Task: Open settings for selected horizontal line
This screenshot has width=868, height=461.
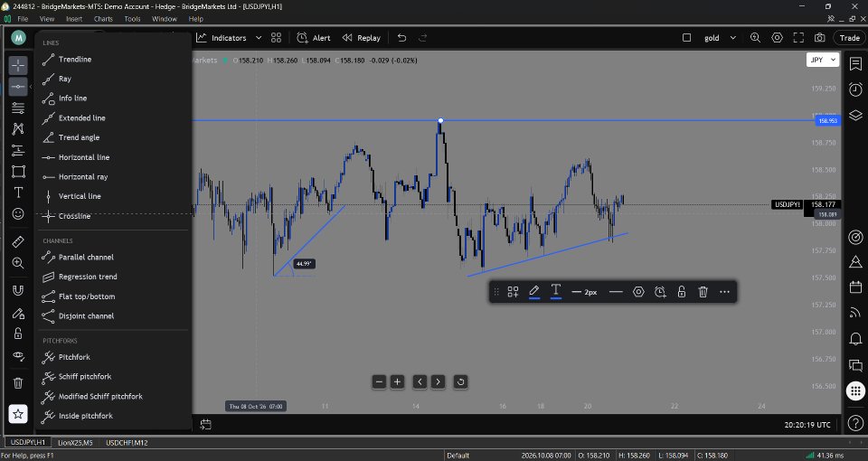Action: pos(638,292)
